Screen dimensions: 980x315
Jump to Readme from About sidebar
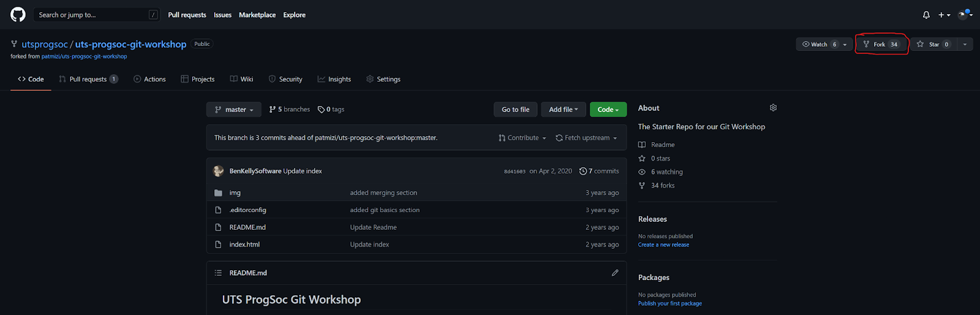tap(657, 145)
